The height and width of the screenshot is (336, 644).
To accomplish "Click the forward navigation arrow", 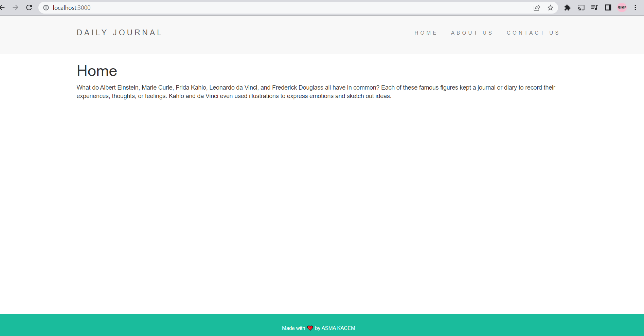I will pyautogui.click(x=15, y=7).
